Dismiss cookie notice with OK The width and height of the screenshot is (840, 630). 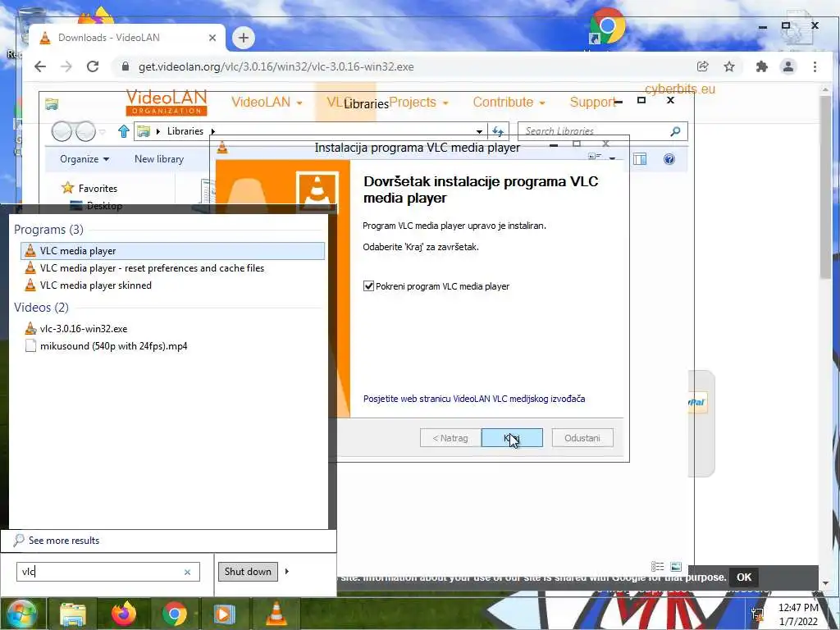click(744, 577)
